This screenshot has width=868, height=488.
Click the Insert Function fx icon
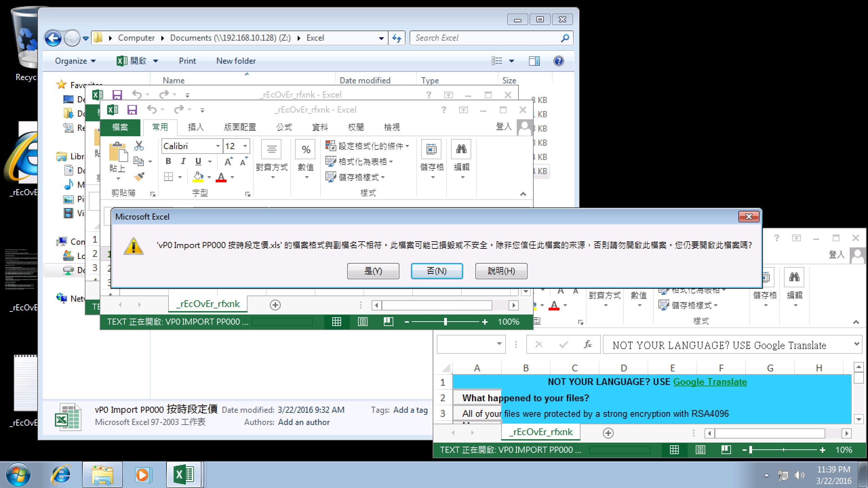tap(588, 345)
